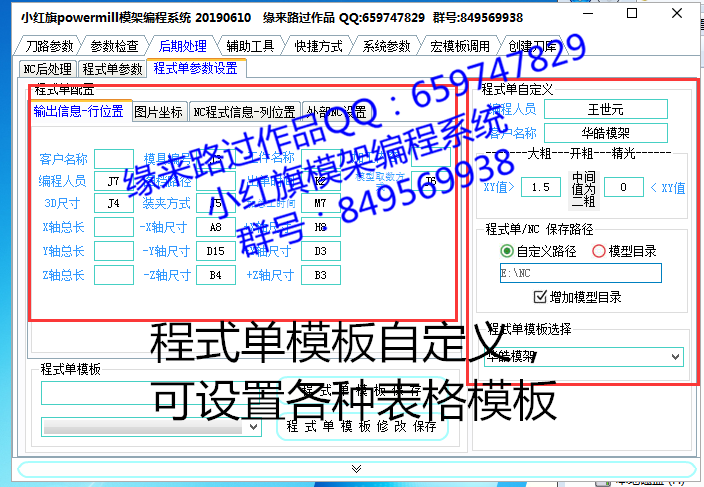
Task: Select the 后期处理 tab
Action: pyautogui.click(x=183, y=46)
